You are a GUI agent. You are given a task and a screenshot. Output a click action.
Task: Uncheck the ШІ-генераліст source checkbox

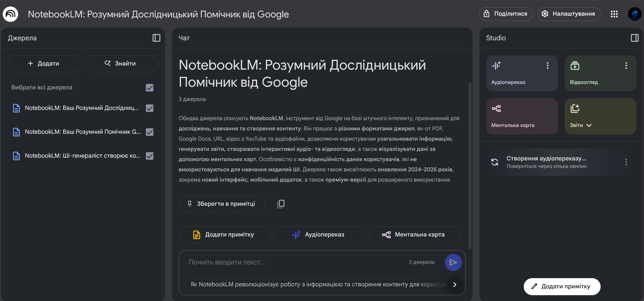(x=150, y=156)
